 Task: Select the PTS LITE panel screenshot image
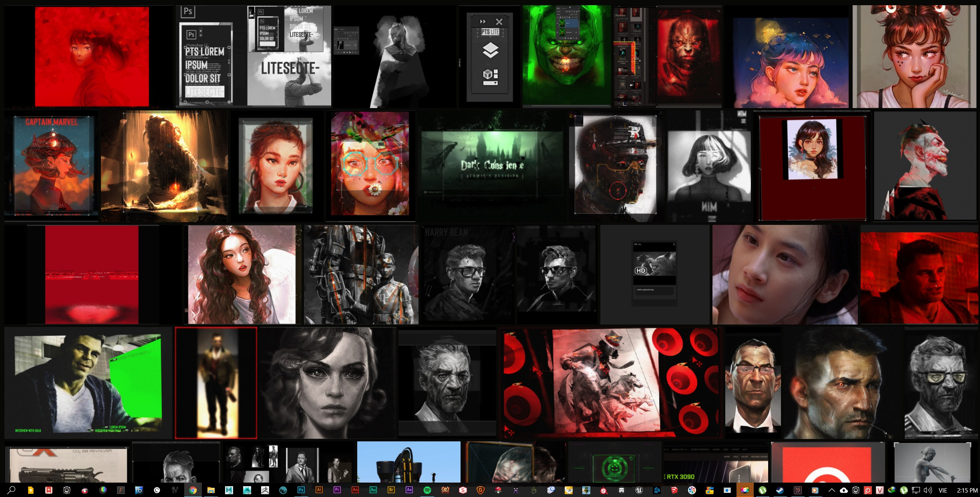490,56
